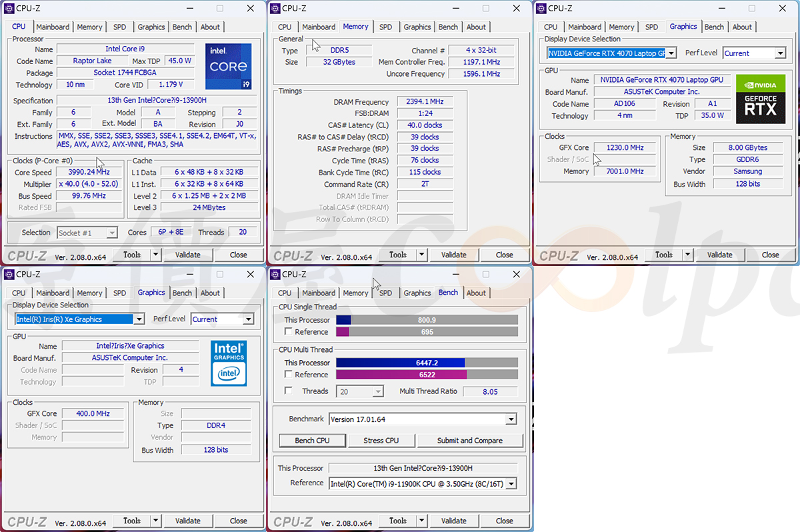Click the Level 3 cache 24 MBytes value
The height and width of the screenshot is (532, 800).
(x=209, y=207)
